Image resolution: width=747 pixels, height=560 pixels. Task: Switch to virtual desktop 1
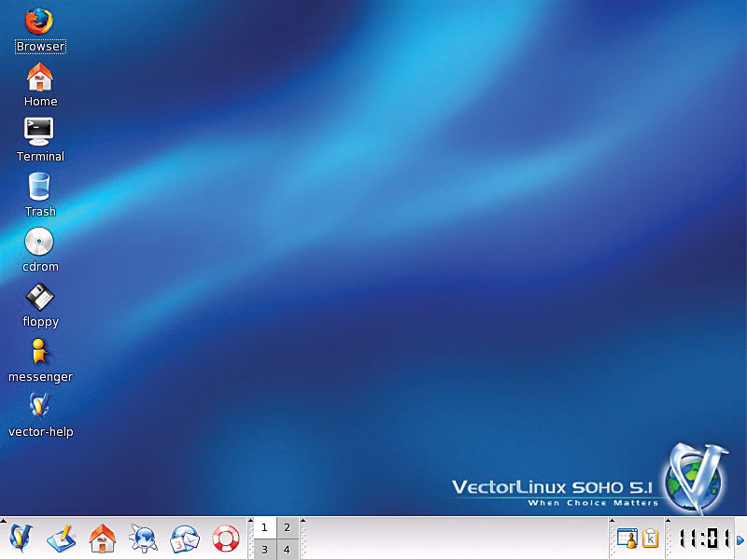[x=265, y=527]
